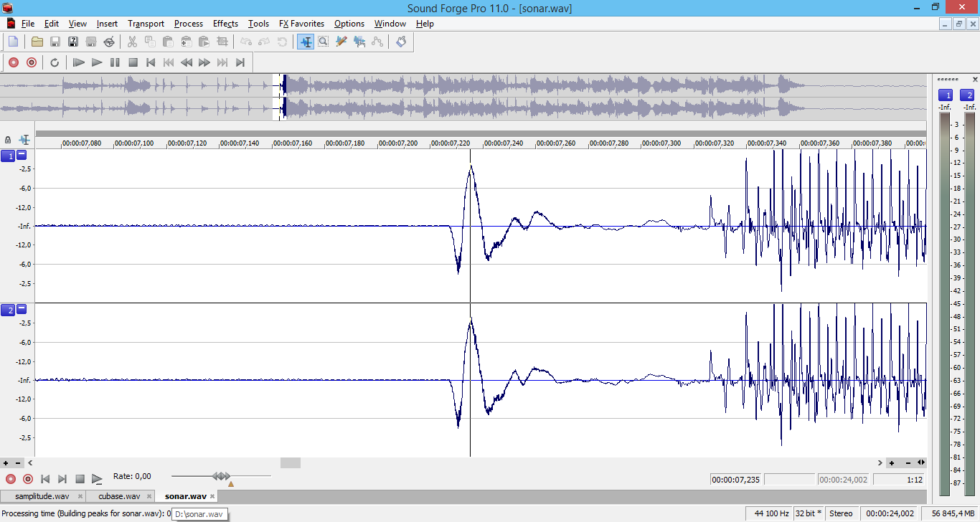Select the Edit tool waveform cursor icon

coord(306,42)
